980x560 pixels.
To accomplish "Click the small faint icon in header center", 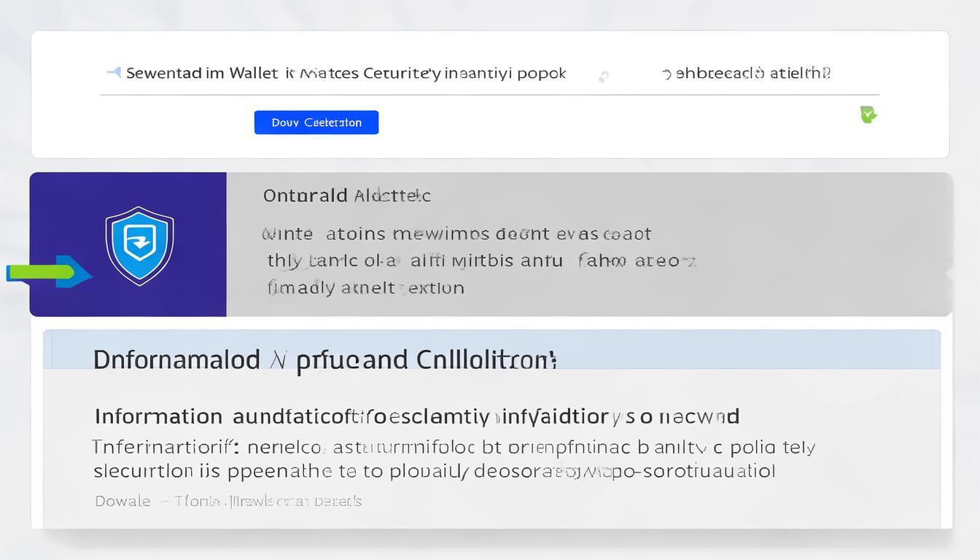I will pyautogui.click(x=604, y=77).
